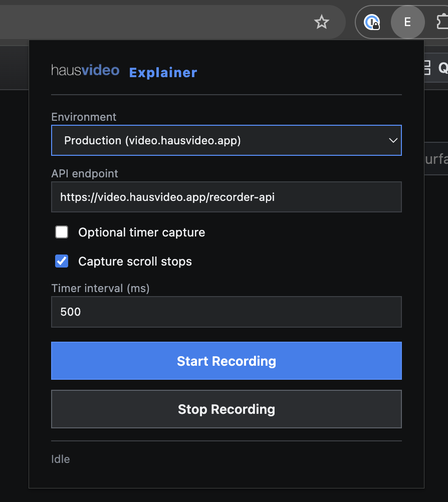448x502 pixels.
Task: Click the API endpoint label
Action: pyautogui.click(x=85, y=173)
